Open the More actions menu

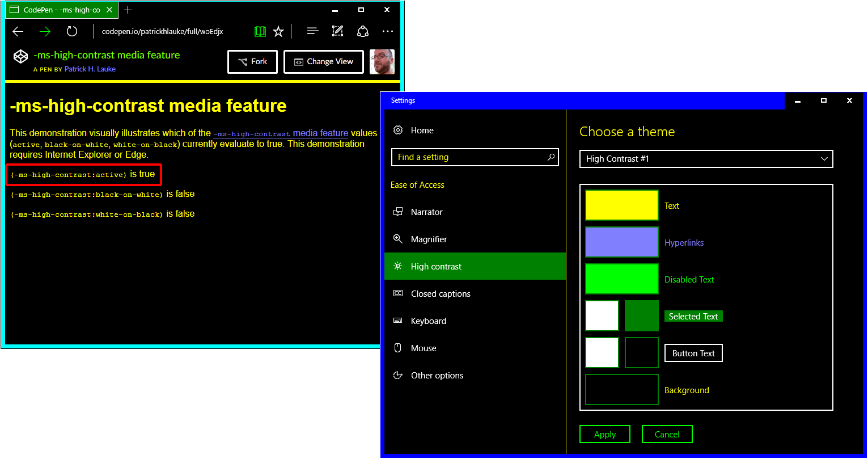[388, 31]
